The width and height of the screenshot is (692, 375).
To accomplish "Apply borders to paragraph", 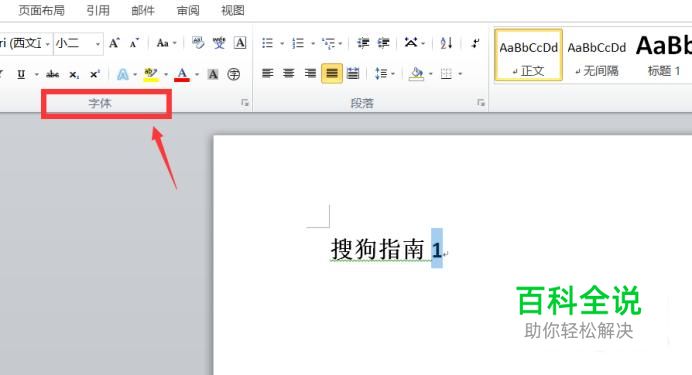I will [446, 74].
